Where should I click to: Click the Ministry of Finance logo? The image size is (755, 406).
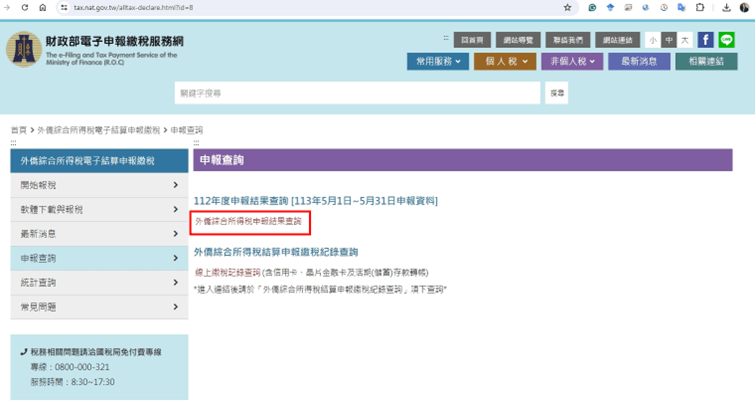(x=23, y=50)
